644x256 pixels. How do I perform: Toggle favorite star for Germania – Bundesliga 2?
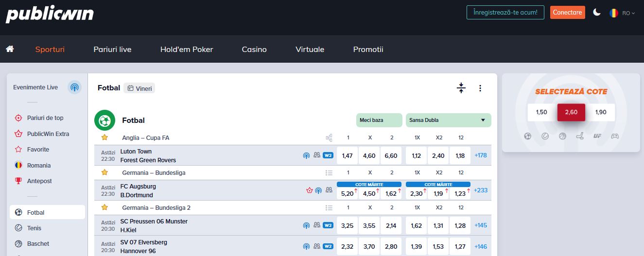tap(104, 207)
